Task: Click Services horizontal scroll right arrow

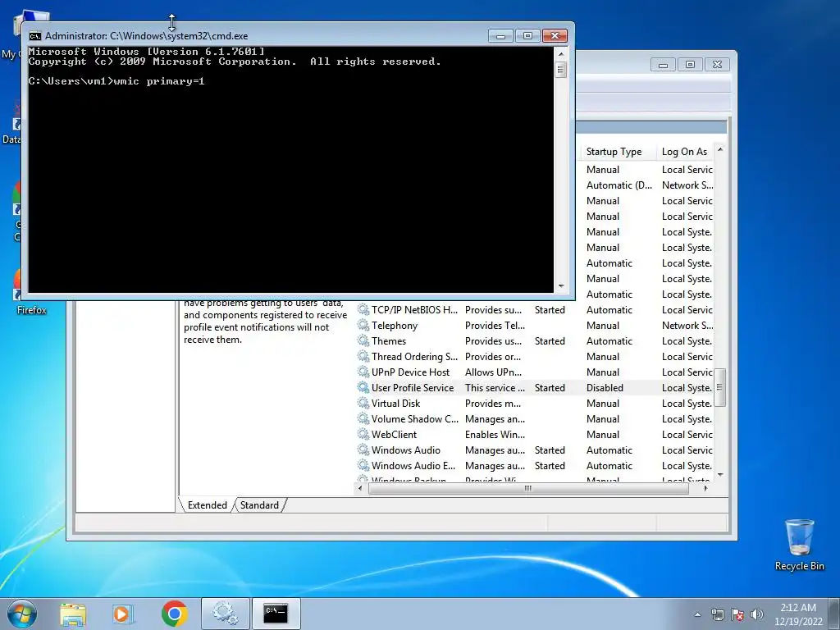Action: point(706,488)
